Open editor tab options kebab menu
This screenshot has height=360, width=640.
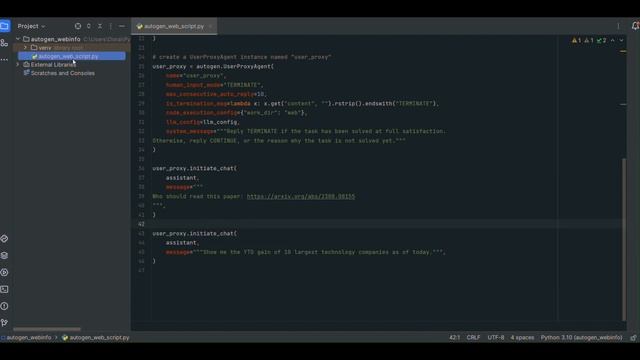618,26
